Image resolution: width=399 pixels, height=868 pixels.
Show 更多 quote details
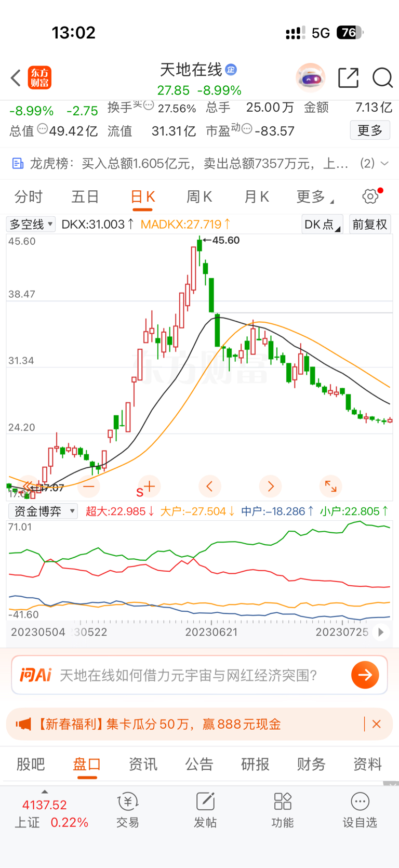coord(370,130)
